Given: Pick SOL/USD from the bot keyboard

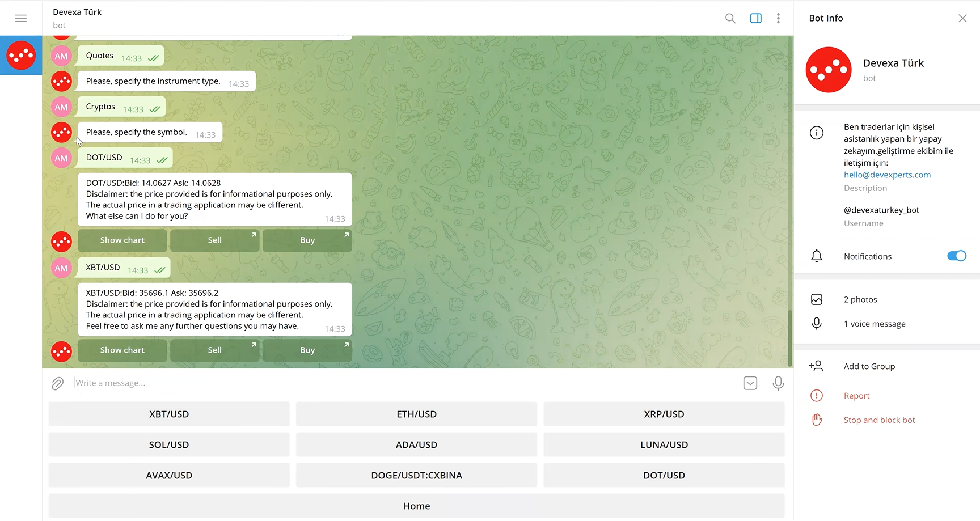Looking at the screenshot, I should click(x=169, y=444).
